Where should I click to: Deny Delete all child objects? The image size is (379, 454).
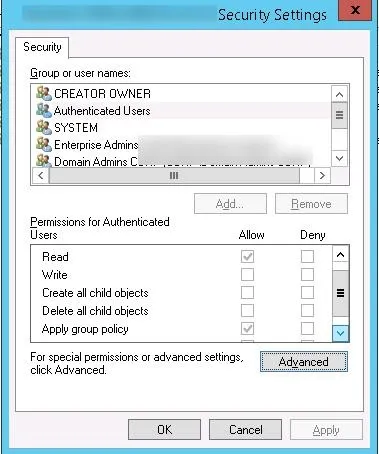click(307, 311)
